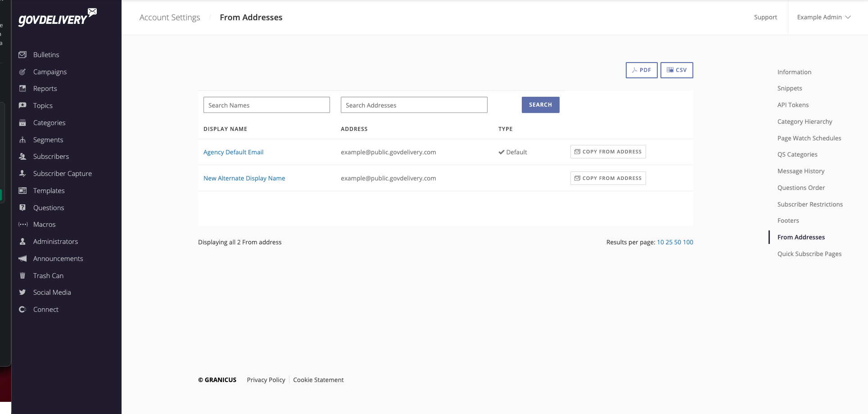This screenshot has width=868, height=414.
Task: Go back to Account Settings breadcrumb
Action: [170, 17]
